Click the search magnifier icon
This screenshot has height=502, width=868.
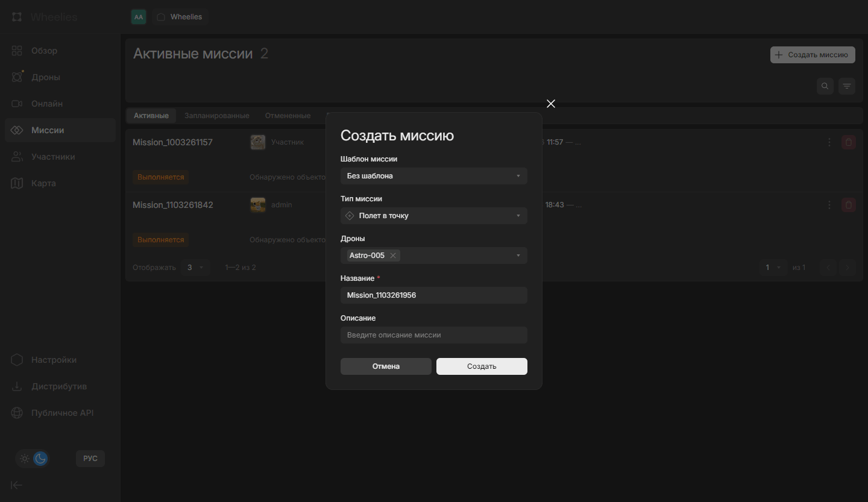coord(825,86)
